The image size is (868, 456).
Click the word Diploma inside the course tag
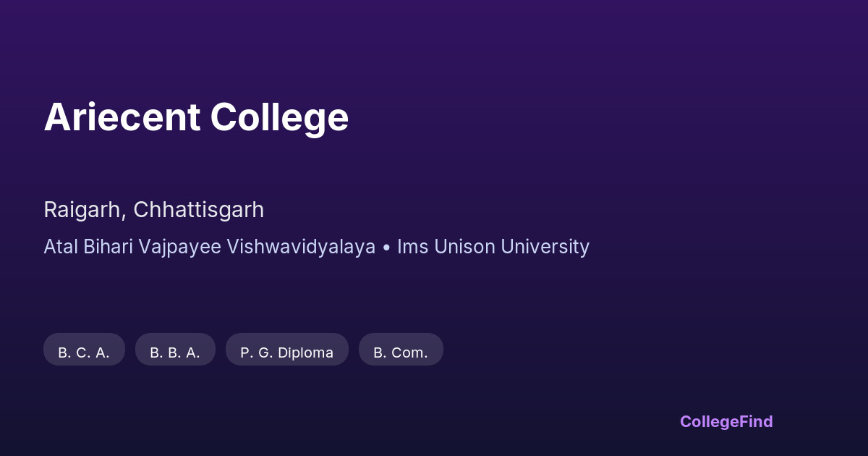click(x=305, y=352)
